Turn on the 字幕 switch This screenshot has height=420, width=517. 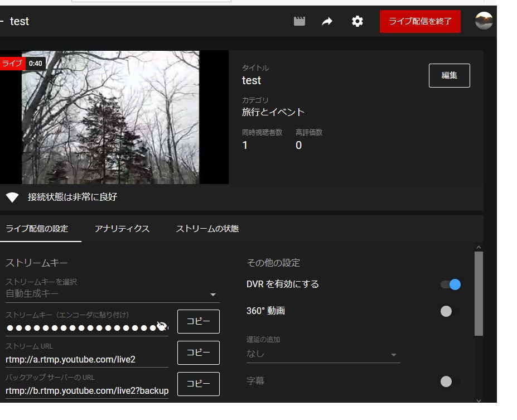(451, 382)
